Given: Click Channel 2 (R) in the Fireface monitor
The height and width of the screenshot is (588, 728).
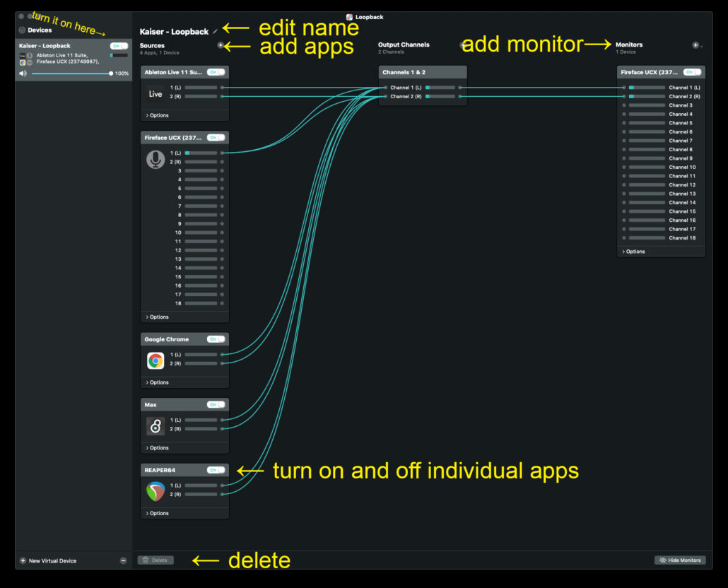Looking at the screenshot, I should [x=684, y=96].
